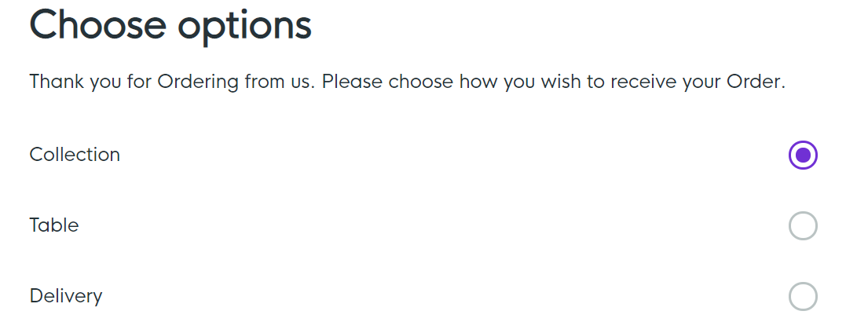
Task: Click the "Table" option label
Action: click(54, 225)
